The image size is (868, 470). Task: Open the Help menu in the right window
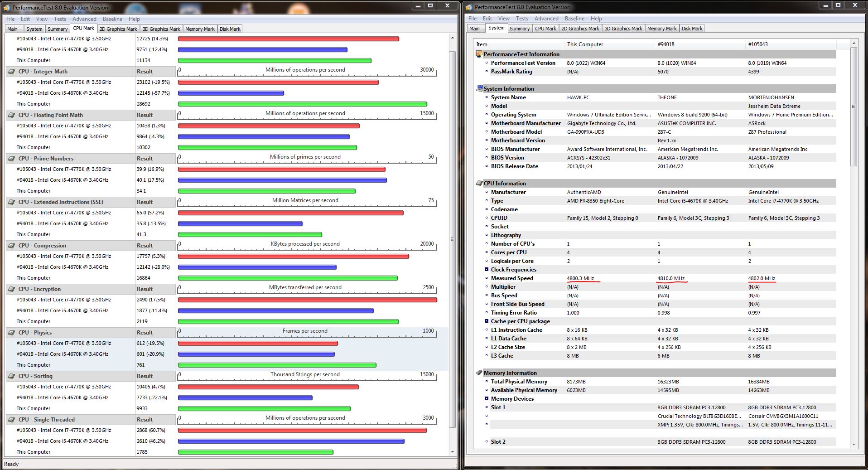pyautogui.click(x=596, y=19)
